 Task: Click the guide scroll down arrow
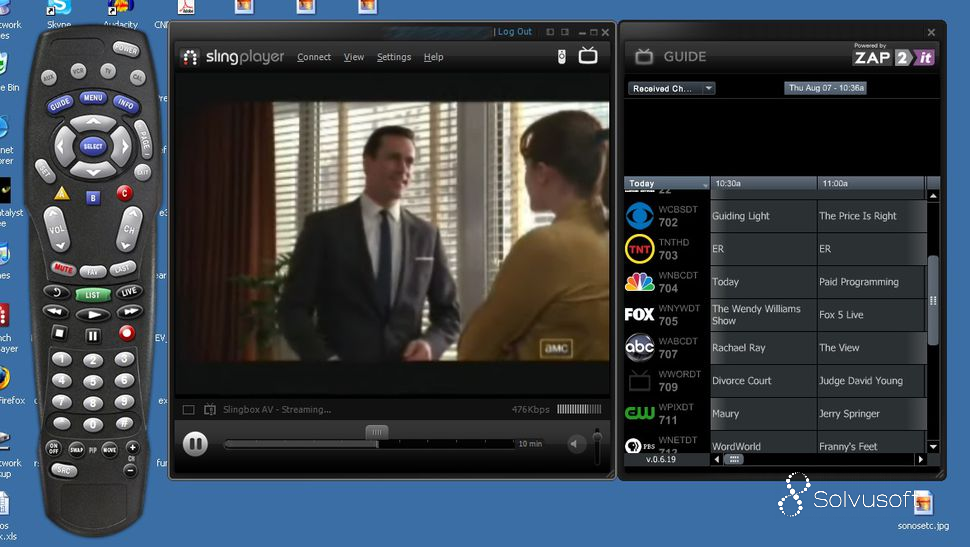click(933, 446)
